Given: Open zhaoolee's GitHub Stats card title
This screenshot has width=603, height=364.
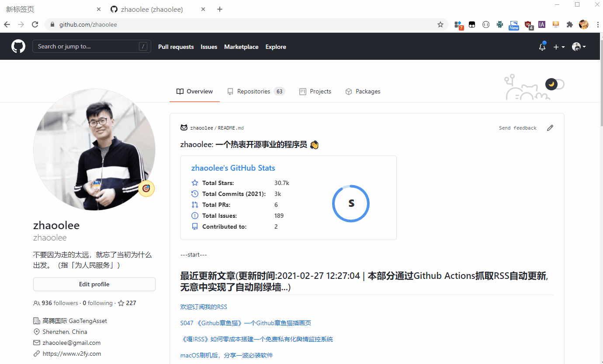Looking at the screenshot, I should click(x=233, y=168).
